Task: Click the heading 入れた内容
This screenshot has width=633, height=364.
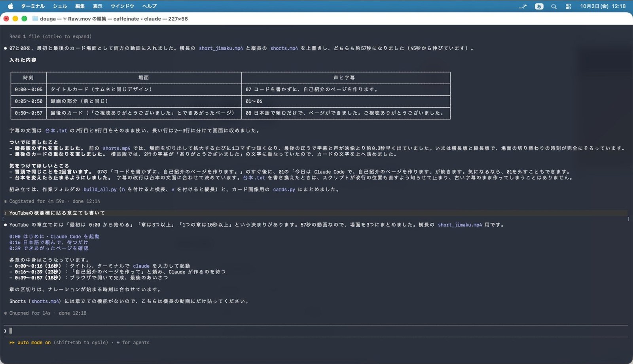Action: (23, 60)
